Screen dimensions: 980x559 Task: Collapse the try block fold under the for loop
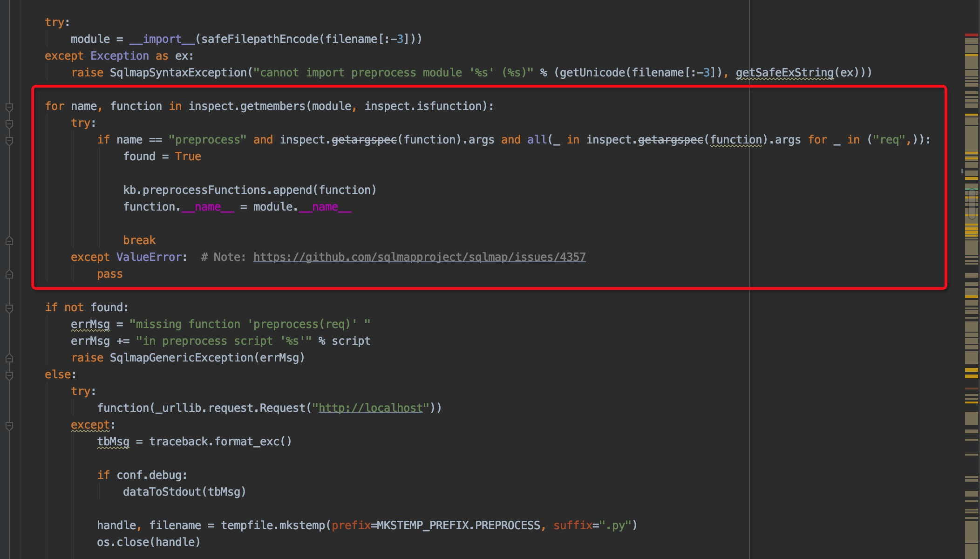pos(9,124)
